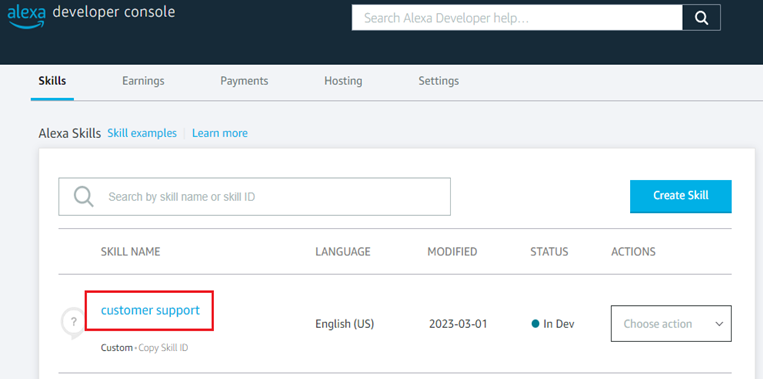The image size is (763, 379).
Task: Switch to the Earnings tab
Action: [x=143, y=81]
